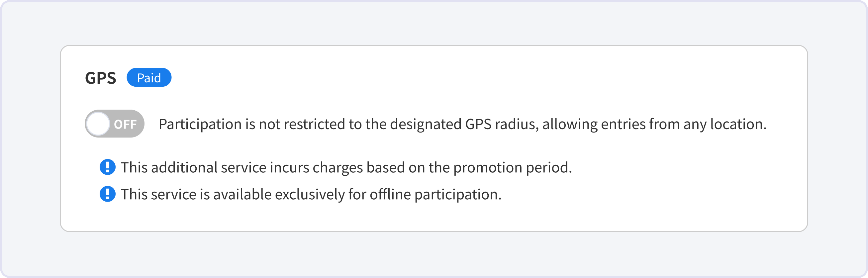Turn on the GPS toggle switch

coord(115,124)
